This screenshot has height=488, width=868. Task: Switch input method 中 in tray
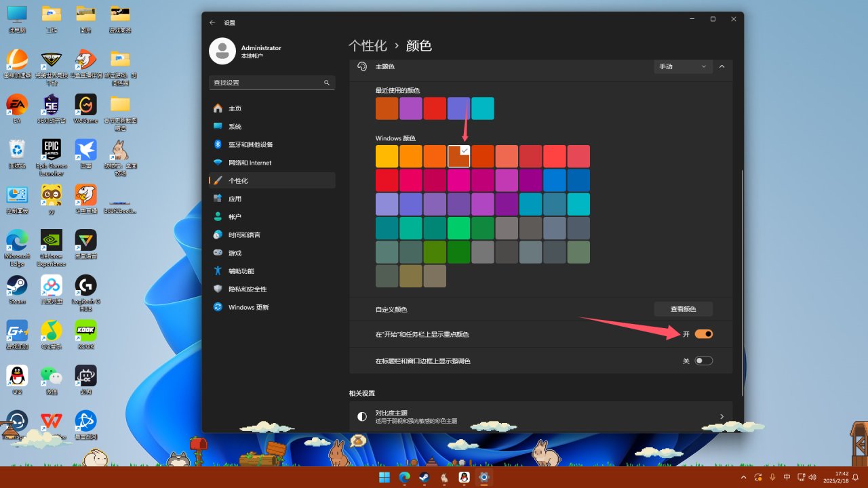[787, 477]
